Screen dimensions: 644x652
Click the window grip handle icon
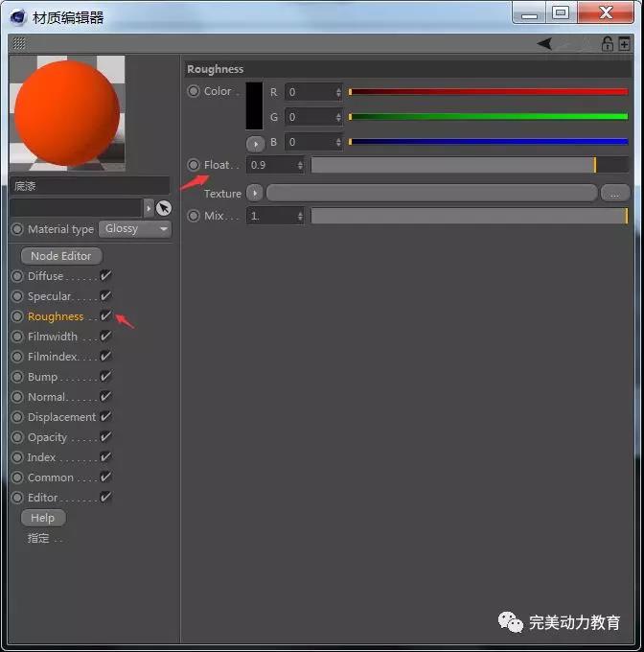pyautogui.click(x=19, y=44)
